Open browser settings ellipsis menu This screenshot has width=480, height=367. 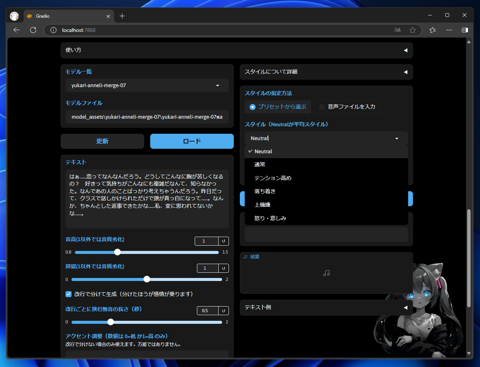[x=449, y=30]
